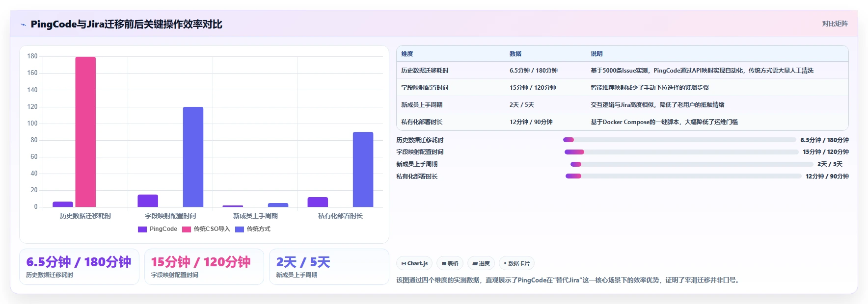Select the 进度 tag chip
The width and height of the screenshot is (868, 304).
(481, 263)
